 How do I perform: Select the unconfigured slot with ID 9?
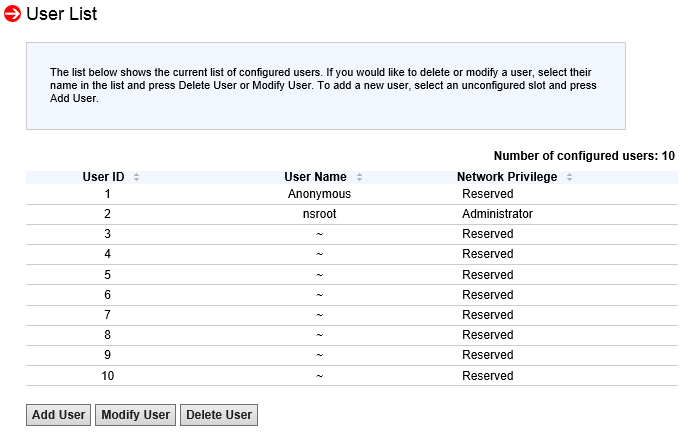[352, 356]
